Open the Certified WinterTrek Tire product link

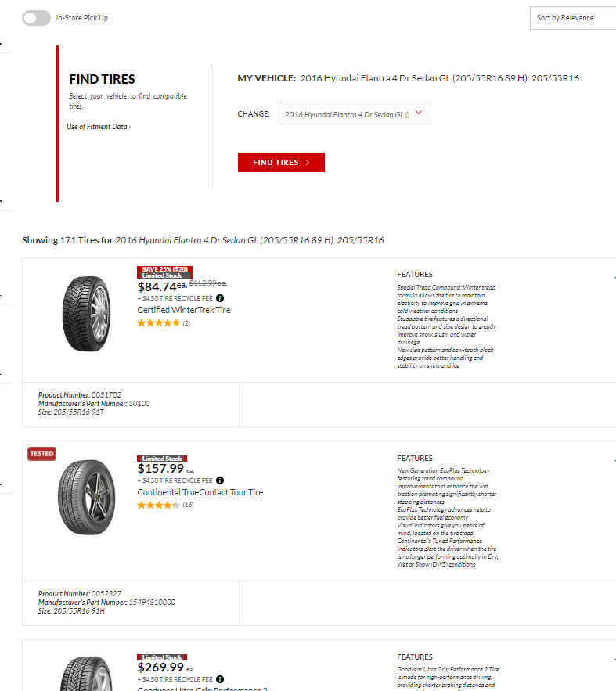click(x=184, y=310)
